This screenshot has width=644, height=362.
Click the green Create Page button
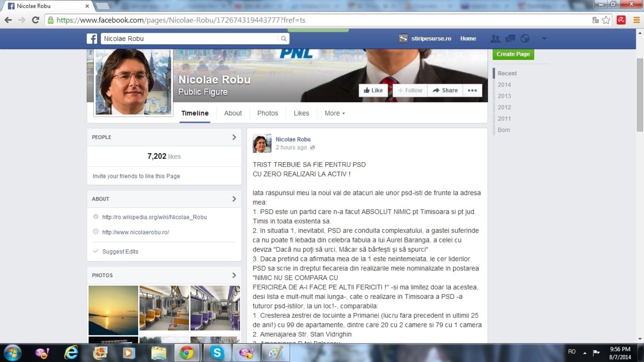pyautogui.click(x=513, y=54)
